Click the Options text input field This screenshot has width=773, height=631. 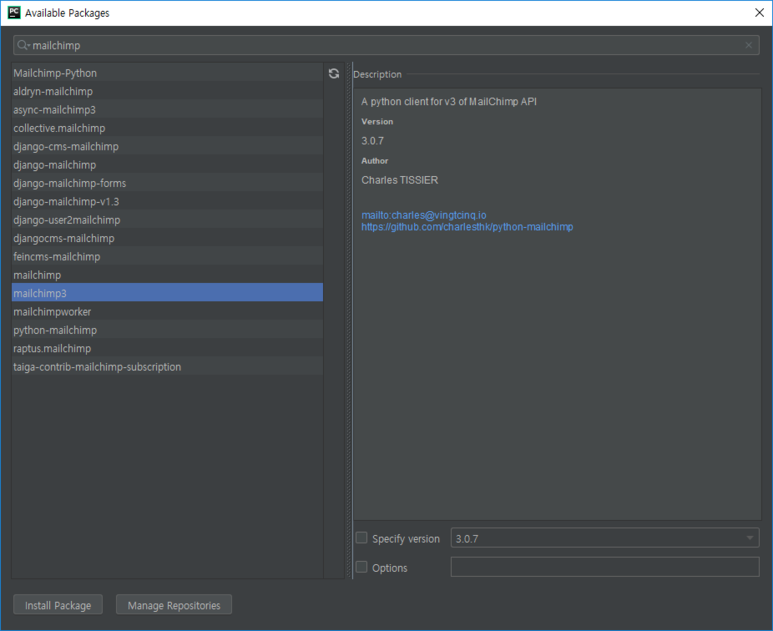(605, 567)
